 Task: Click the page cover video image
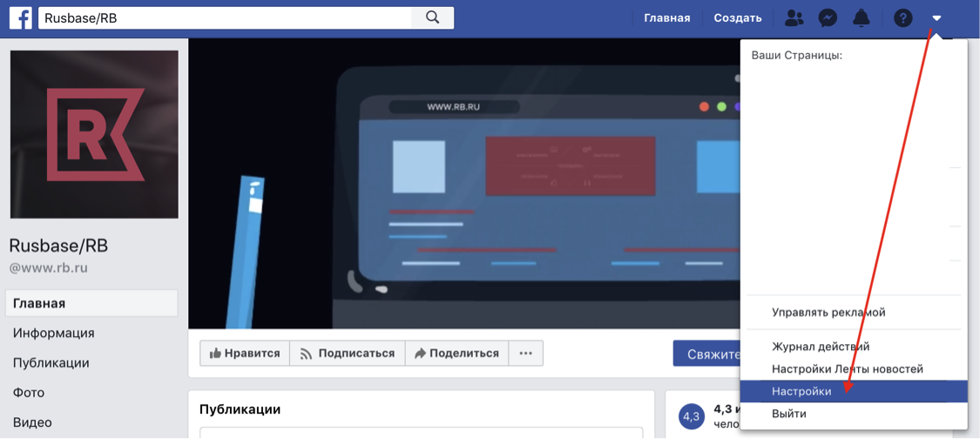[463, 184]
